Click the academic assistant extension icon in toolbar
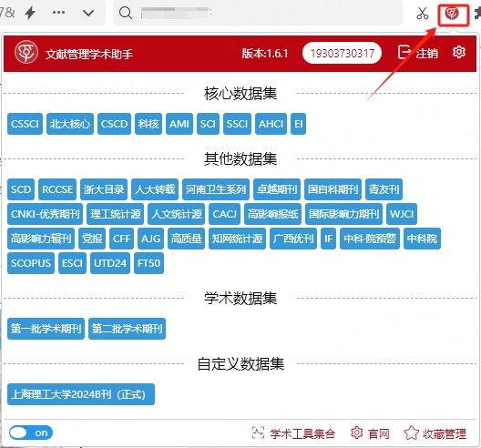This screenshot has width=481, height=448. pos(452,14)
